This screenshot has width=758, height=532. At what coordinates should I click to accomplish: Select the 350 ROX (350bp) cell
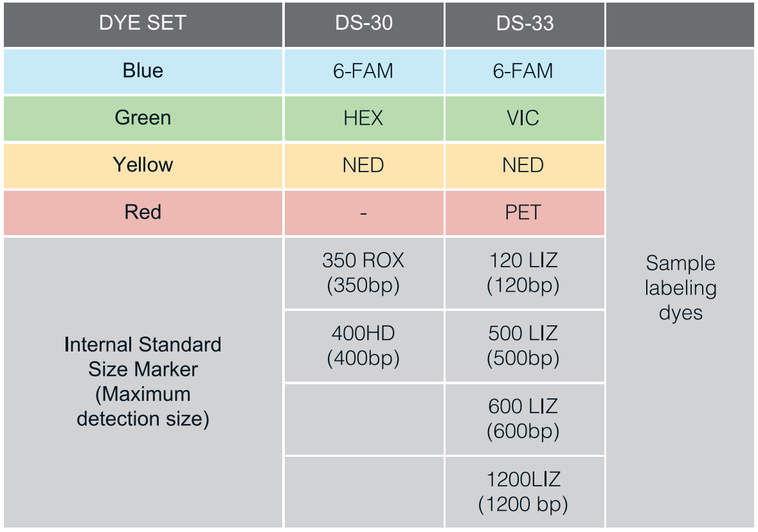(x=363, y=272)
